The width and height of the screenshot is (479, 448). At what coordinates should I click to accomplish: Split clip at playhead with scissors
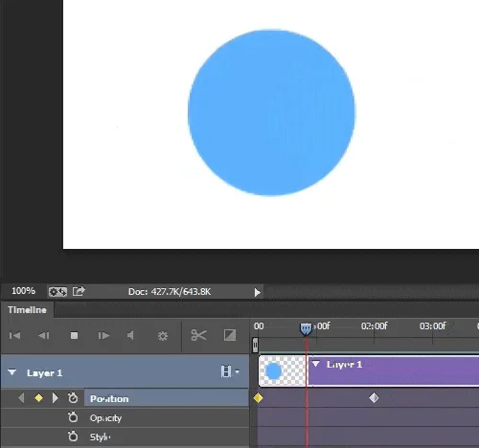click(198, 335)
